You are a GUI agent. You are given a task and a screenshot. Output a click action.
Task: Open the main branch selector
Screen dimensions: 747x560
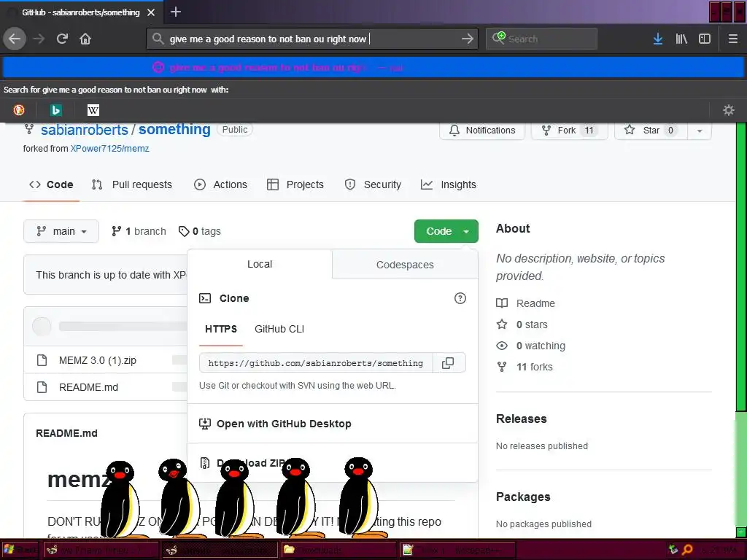[x=61, y=231]
